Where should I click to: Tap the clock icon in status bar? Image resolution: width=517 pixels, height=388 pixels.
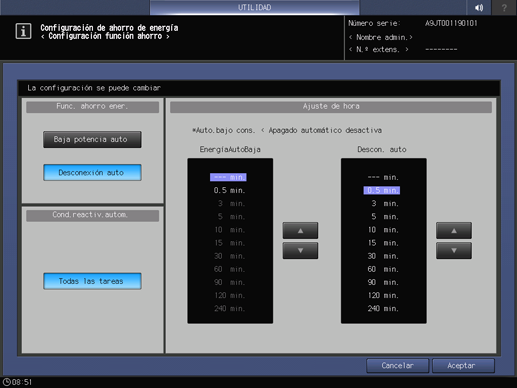6,382
